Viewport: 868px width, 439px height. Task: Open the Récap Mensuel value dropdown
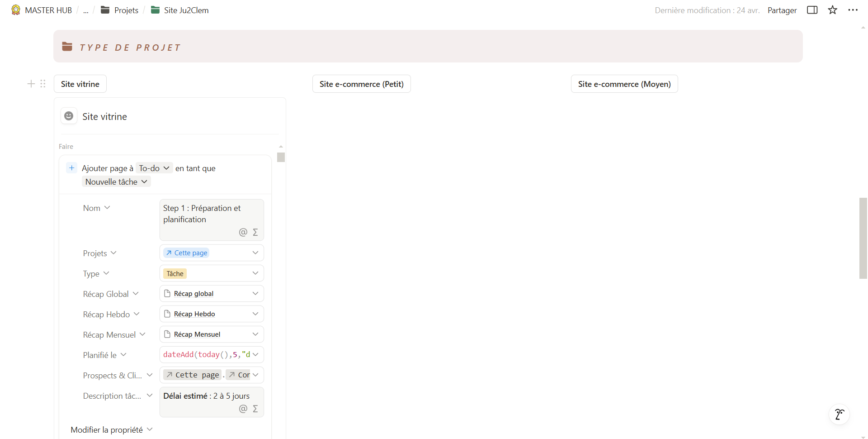tap(212, 334)
